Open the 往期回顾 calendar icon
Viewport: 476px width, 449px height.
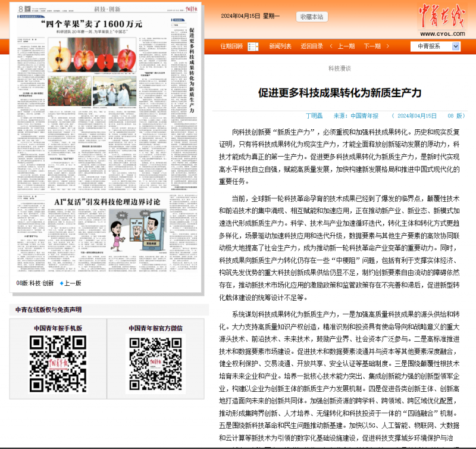pyautogui.click(x=253, y=46)
